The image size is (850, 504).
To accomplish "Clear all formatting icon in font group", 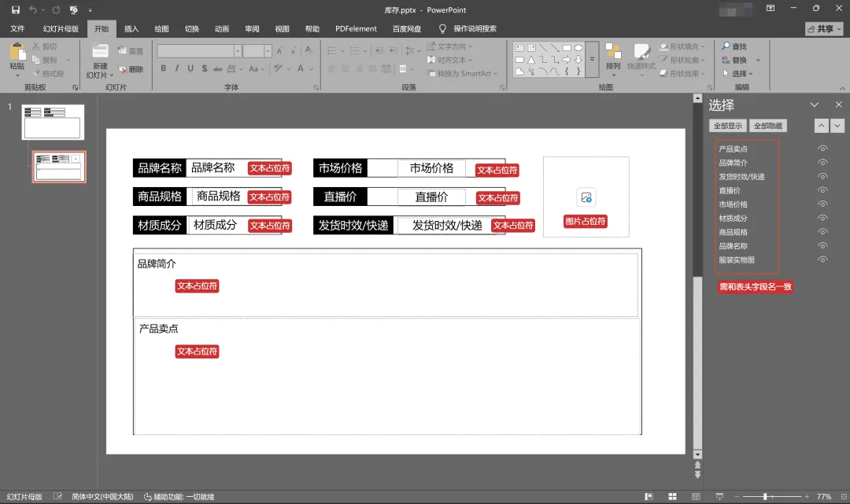I will tap(309, 50).
